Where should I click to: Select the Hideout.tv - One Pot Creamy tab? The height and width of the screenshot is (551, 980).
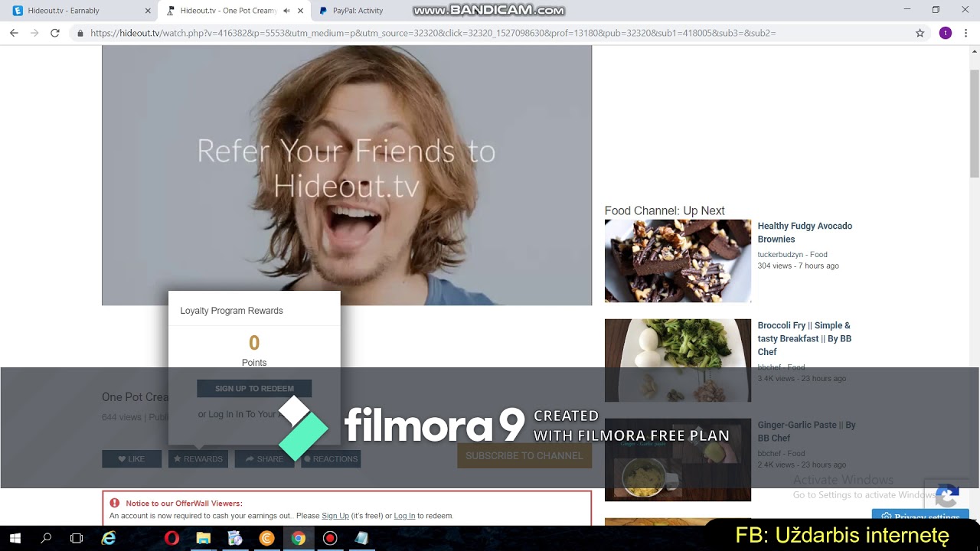tap(234, 11)
